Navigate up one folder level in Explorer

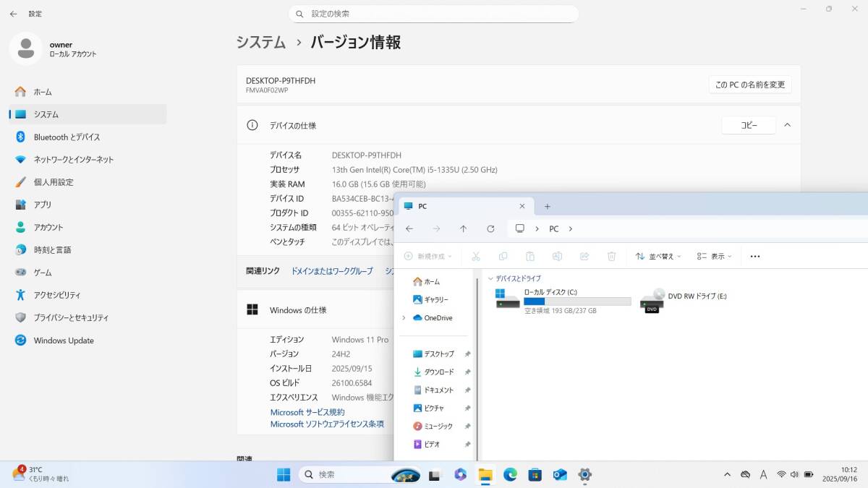click(x=464, y=228)
